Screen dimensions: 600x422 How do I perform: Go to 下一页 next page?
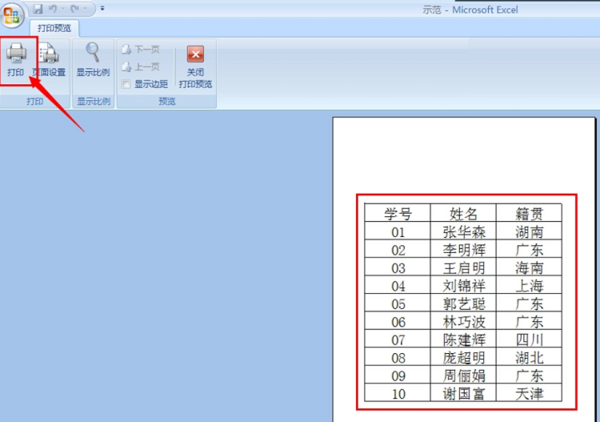coord(140,49)
